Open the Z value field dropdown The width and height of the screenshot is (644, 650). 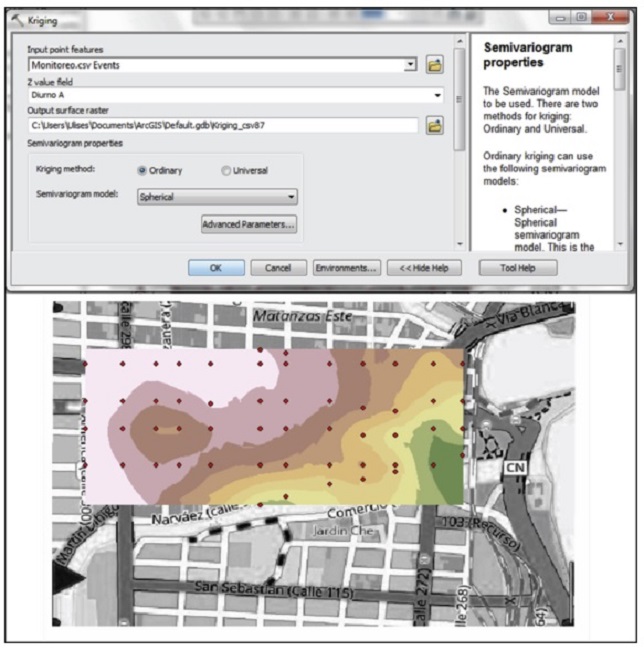click(438, 95)
